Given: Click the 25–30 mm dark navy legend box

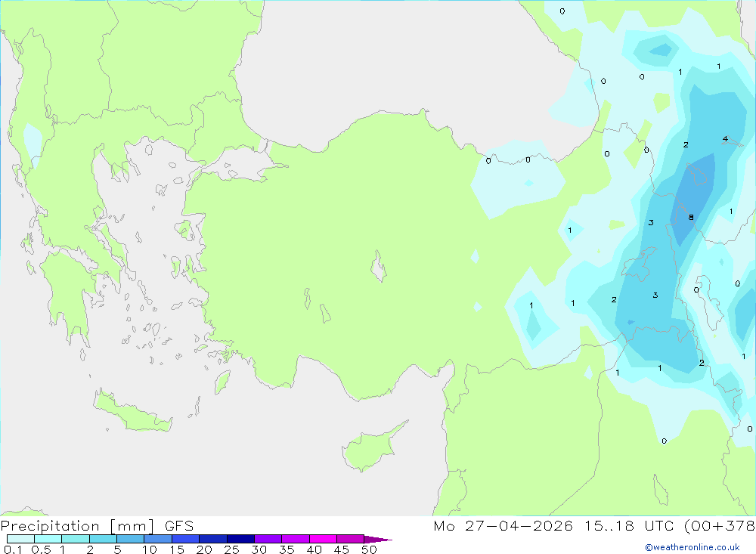Looking at the screenshot, I should click(x=240, y=539).
